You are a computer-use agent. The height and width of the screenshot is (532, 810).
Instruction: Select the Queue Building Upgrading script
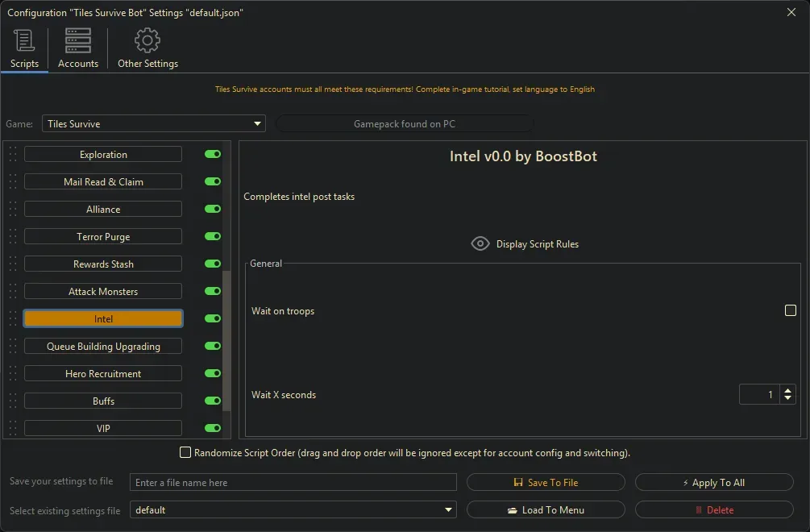click(x=103, y=347)
